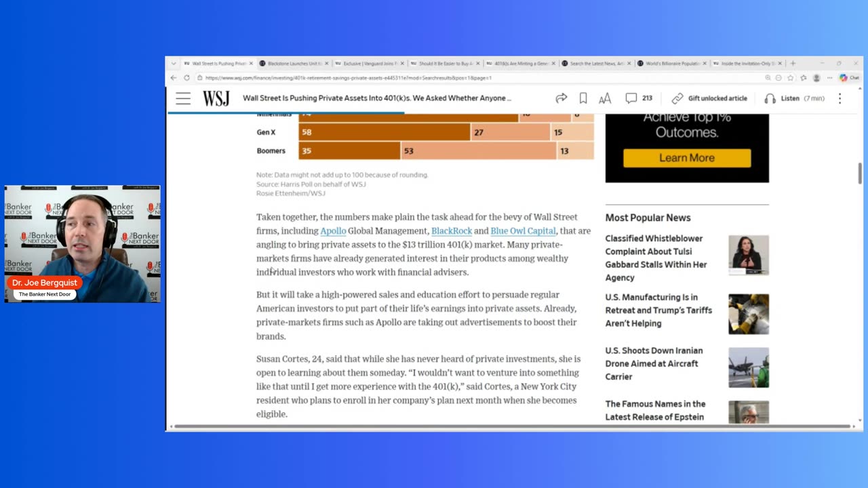The width and height of the screenshot is (868, 488).
Task: Close the Wall Street Is Pushing tab
Action: 250,64
